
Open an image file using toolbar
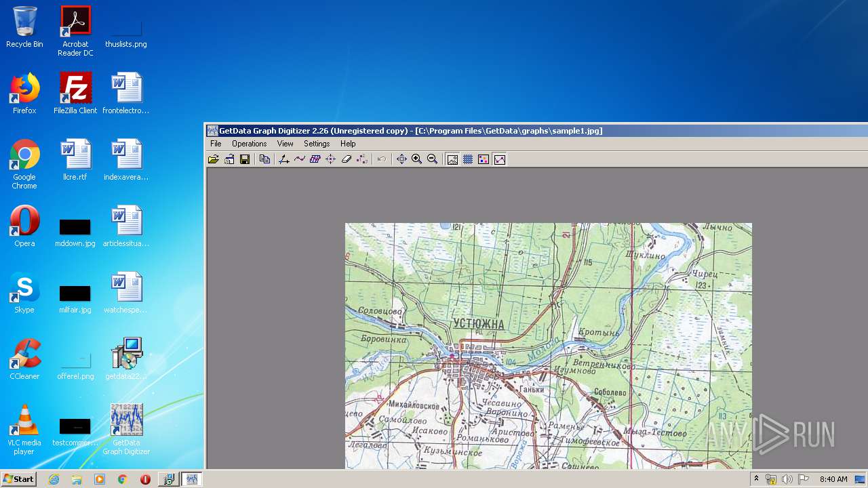213,159
